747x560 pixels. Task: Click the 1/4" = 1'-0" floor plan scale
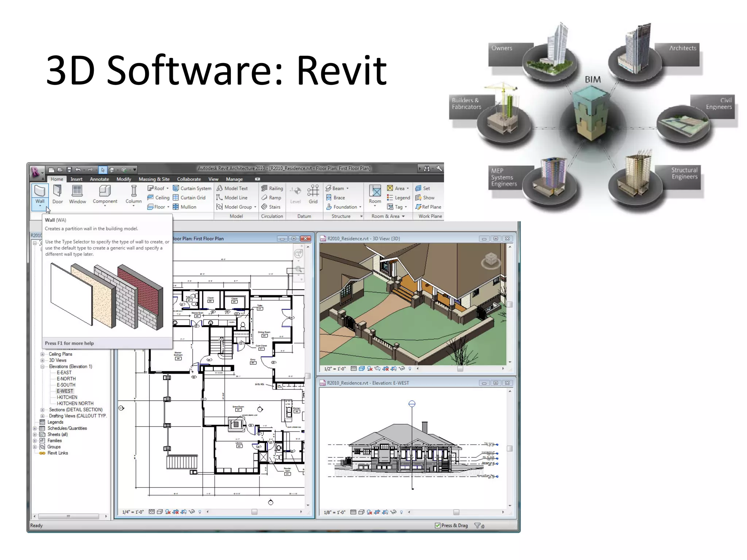click(133, 512)
